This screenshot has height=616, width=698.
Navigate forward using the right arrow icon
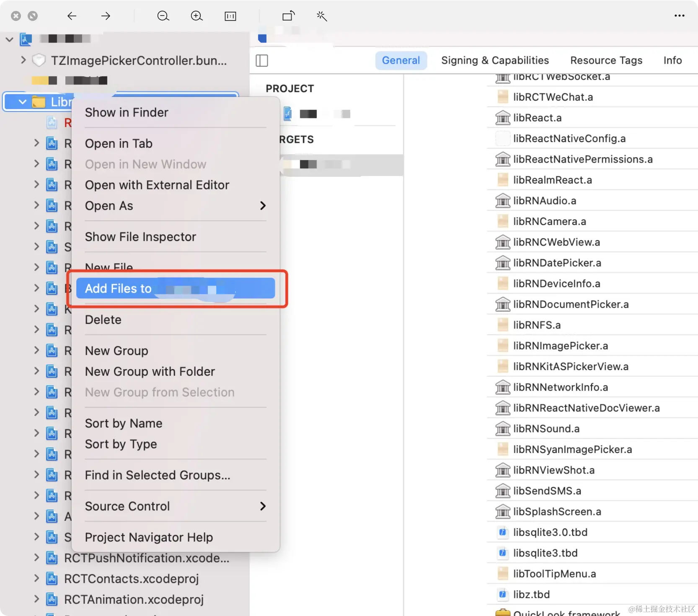[106, 16]
